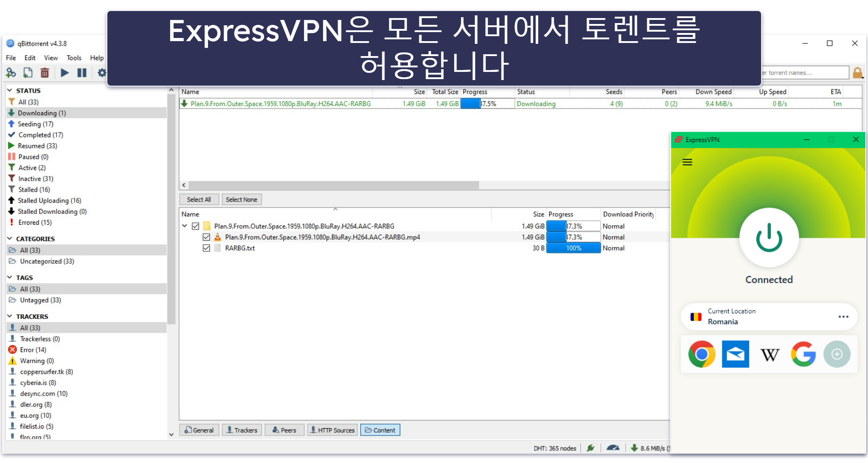Click the downloading arrow icon on torrent row
868x463 pixels.
185,104
